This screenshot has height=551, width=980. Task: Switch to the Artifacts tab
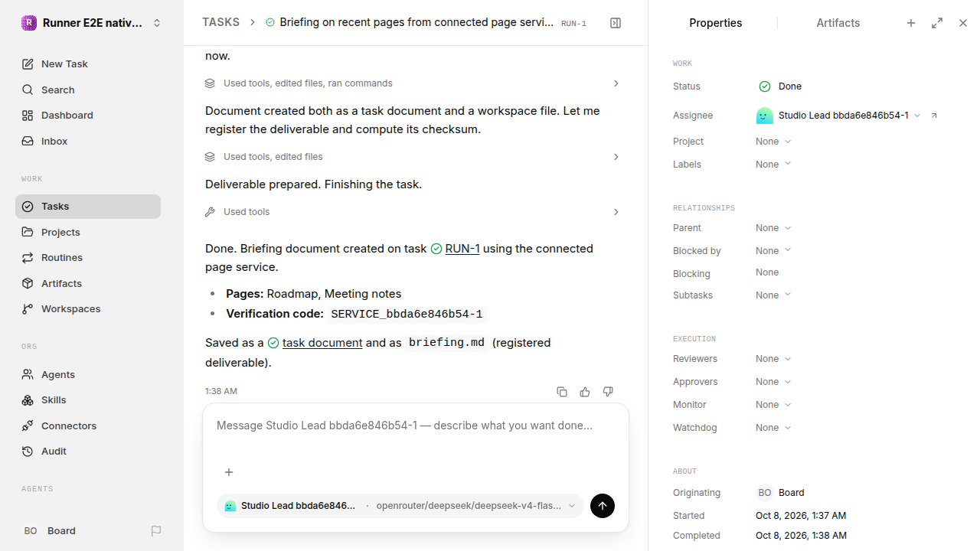[x=838, y=23]
